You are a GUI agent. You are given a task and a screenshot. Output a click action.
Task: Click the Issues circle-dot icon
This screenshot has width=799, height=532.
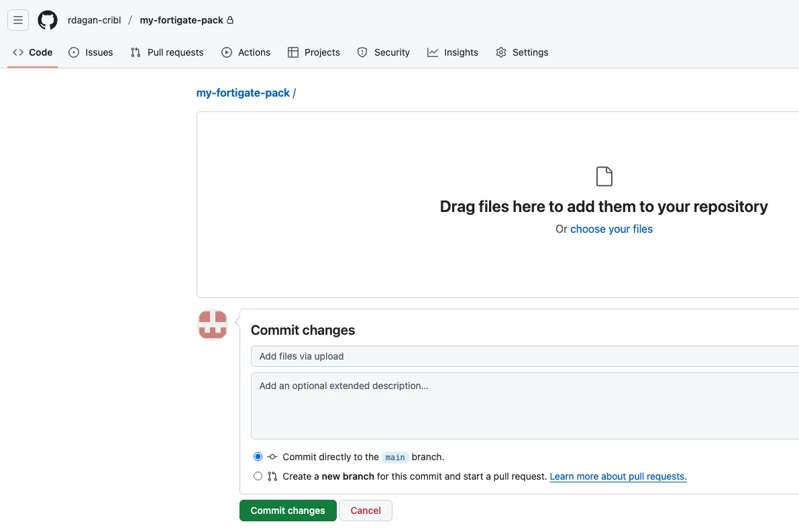tap(74, 52)
